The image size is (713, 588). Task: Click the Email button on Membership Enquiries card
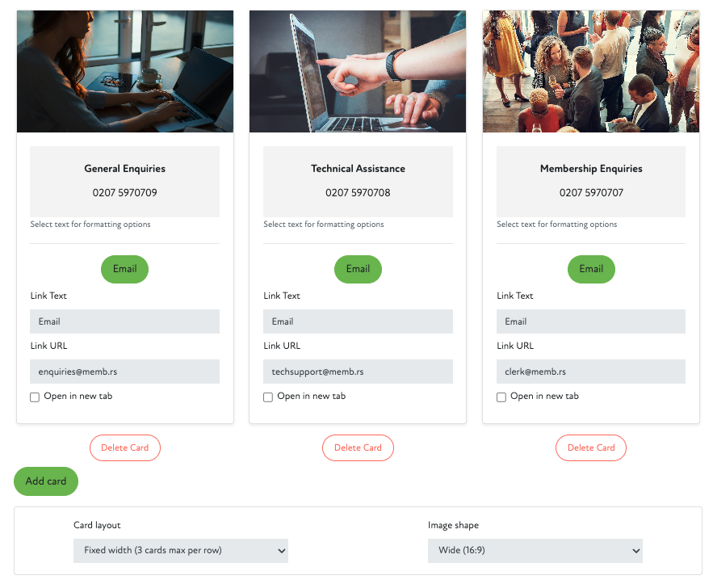point(591,269)
